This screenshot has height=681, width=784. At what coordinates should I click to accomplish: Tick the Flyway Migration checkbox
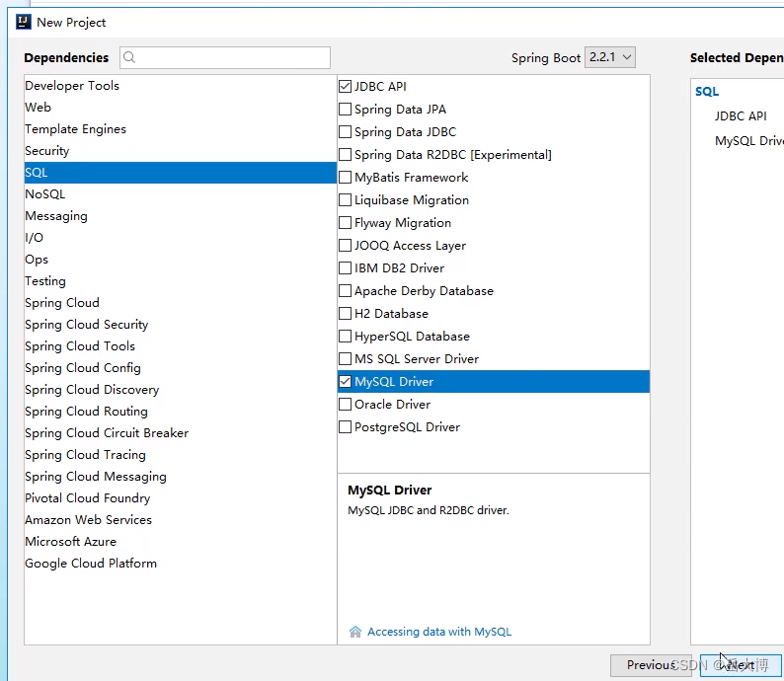point(345,223)
